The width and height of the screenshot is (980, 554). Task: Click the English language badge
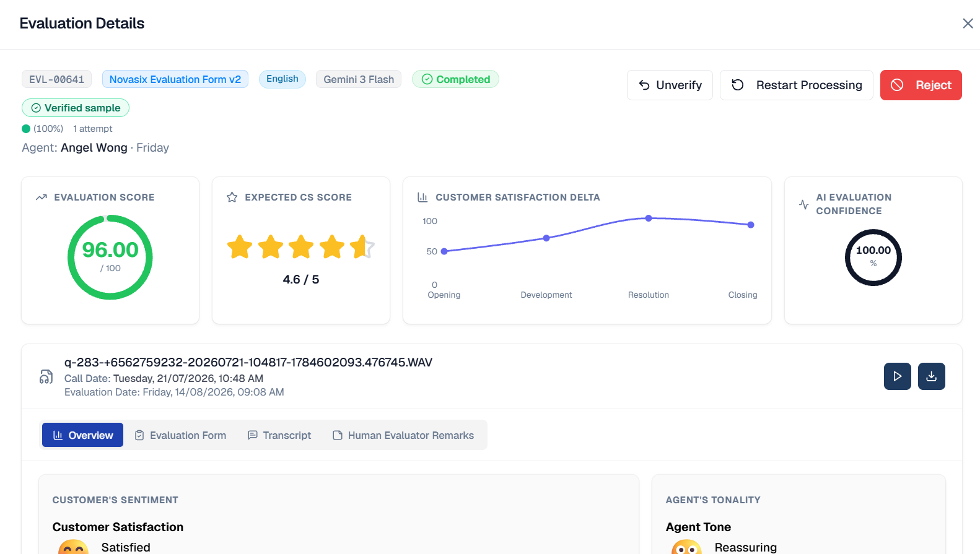282,79
